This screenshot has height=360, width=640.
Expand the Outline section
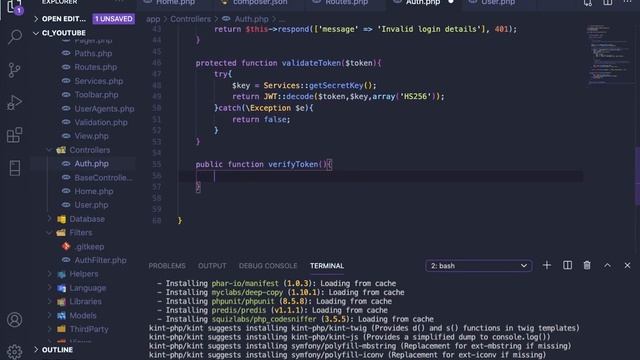click(57, 350)
